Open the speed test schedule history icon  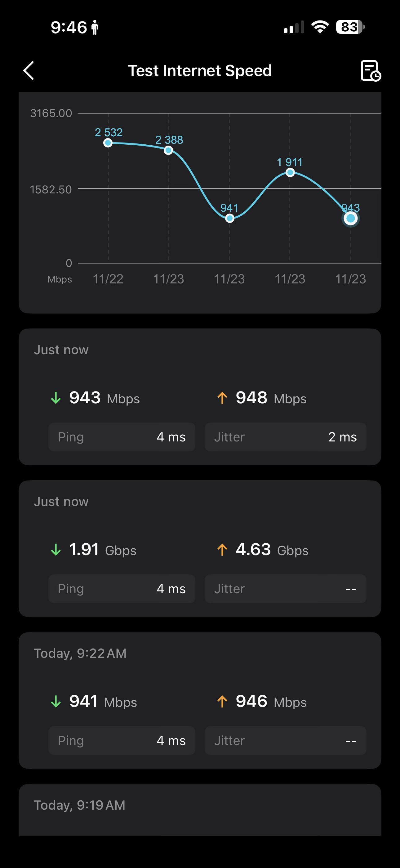(x=370, y=71)
